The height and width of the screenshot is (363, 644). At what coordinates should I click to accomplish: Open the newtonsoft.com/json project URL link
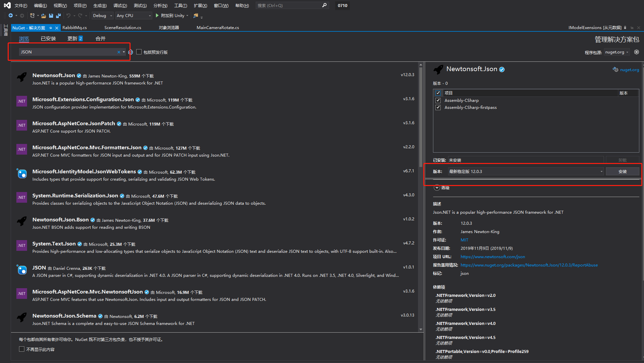(492, 257)
